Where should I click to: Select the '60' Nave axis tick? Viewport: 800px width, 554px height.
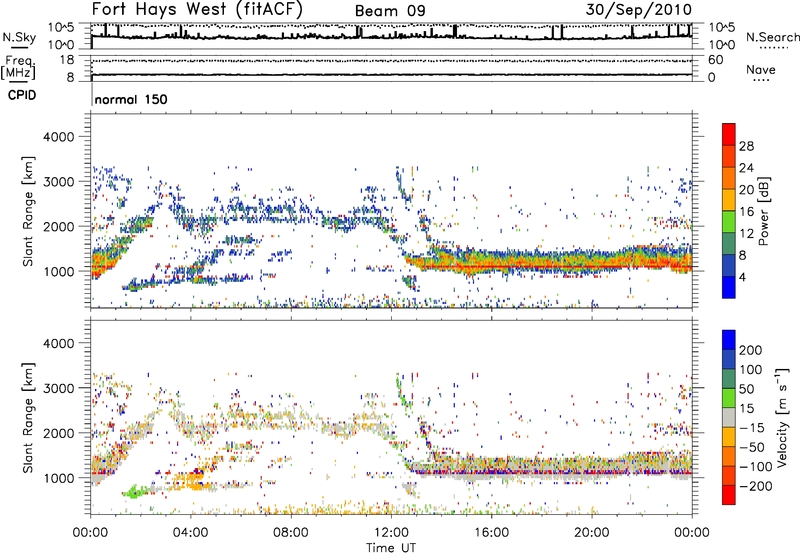point(715,60)
